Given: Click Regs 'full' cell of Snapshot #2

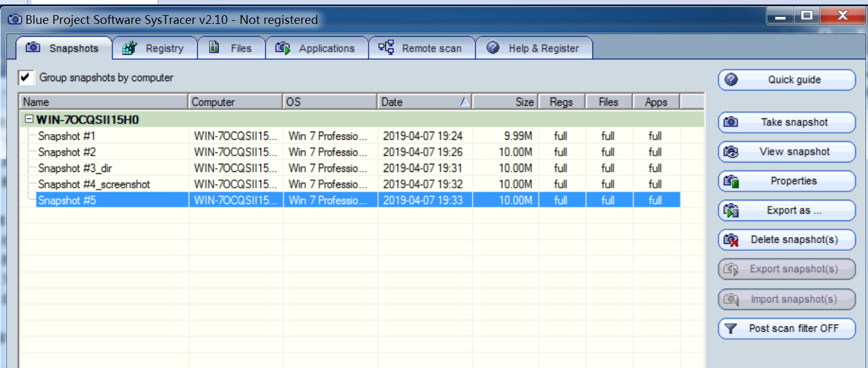Looking at the screenshot, I should pos(561,152).
